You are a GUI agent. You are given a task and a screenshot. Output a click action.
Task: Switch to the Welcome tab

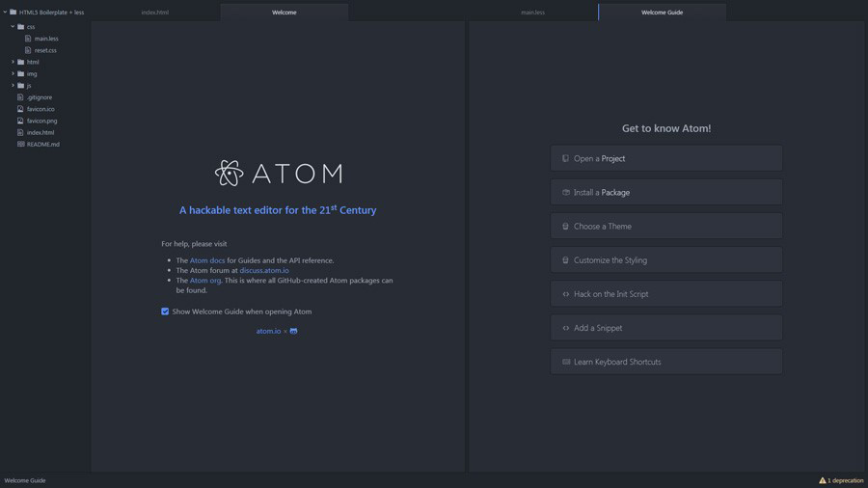pyautogui.click(x=284, y=13)
